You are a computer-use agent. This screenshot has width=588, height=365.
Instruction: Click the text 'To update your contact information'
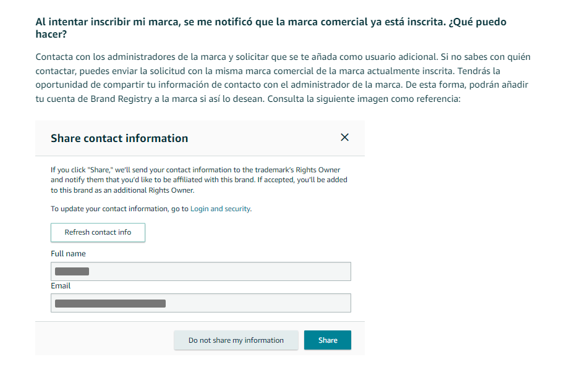[x=109, y=209]
